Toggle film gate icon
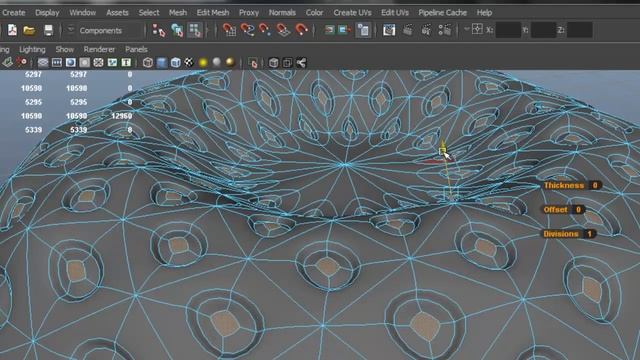 point(57,62)
